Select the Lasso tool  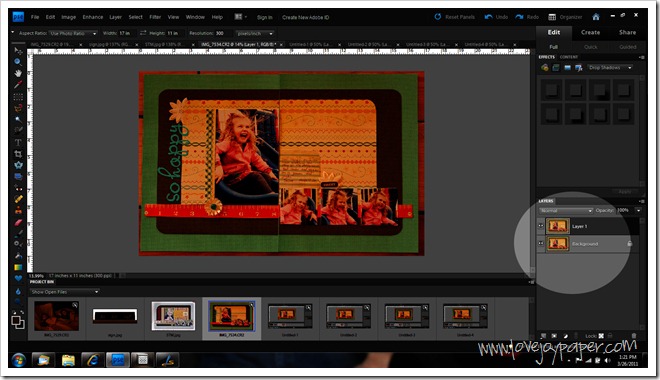(18, 108)
